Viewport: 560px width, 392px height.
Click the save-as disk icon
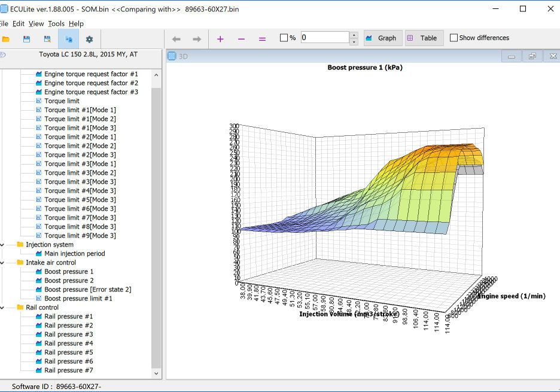[x=47, y=39]
